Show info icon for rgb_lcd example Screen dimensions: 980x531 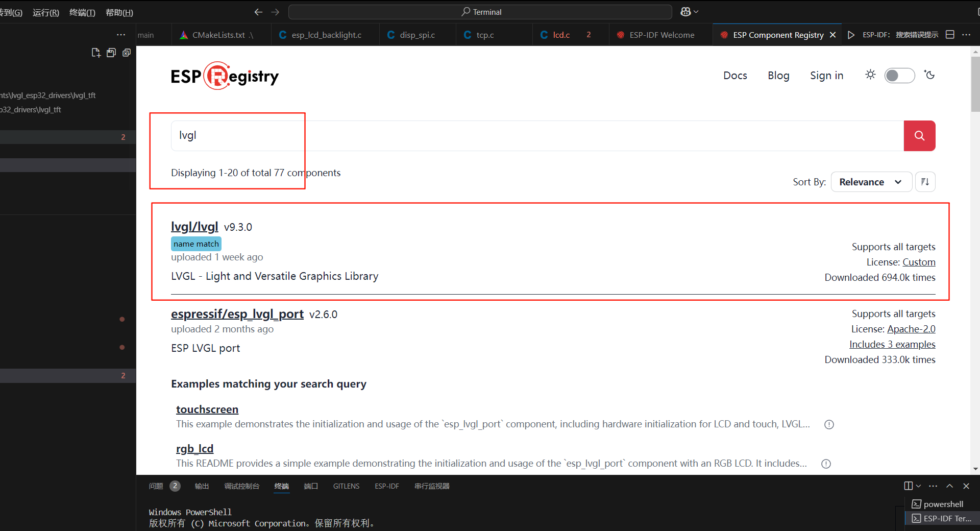[826, 464]
